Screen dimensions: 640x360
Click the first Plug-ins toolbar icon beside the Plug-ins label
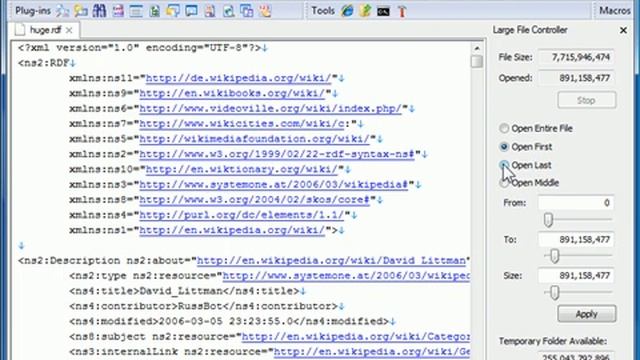tap(62, 11)
